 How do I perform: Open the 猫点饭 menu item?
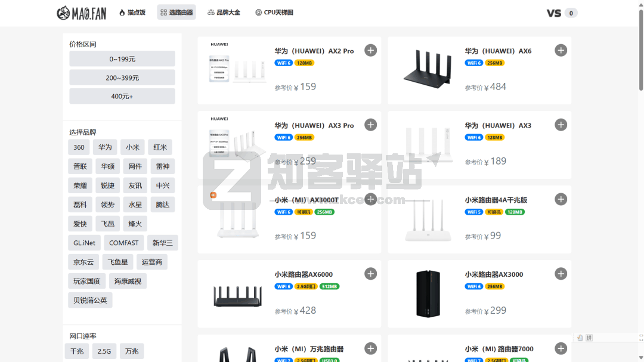pyautogui.click(x=132, y=13)
